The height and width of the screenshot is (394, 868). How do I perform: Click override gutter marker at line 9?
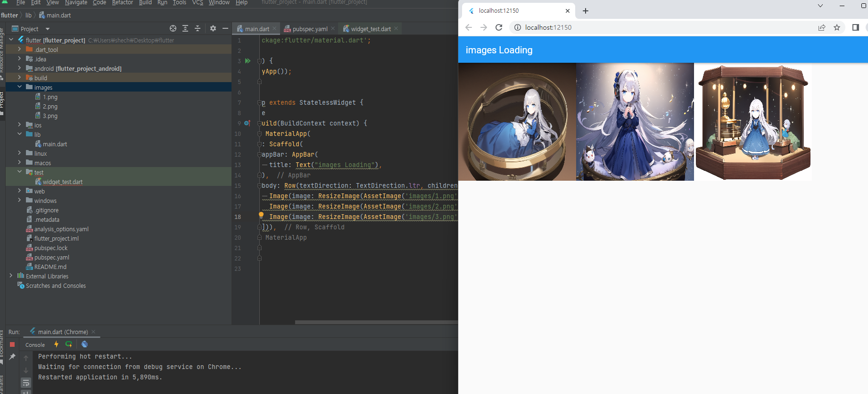coord(247,123)
